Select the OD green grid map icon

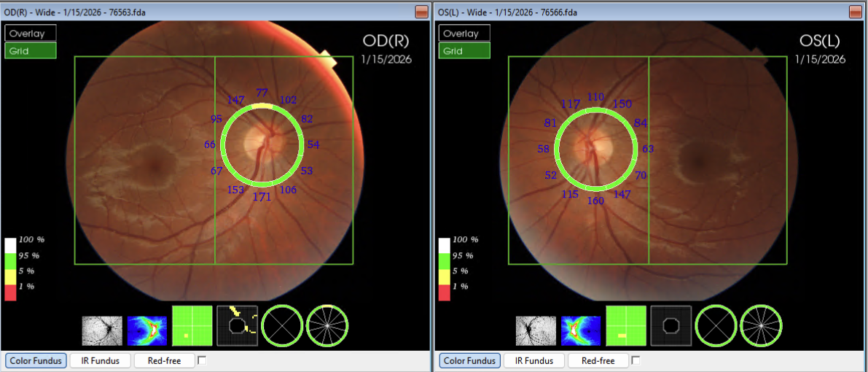pos(192,325)
